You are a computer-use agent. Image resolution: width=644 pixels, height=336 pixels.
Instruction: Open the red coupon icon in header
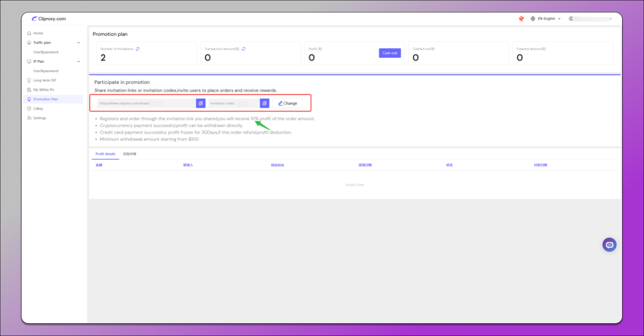(521, 19)
